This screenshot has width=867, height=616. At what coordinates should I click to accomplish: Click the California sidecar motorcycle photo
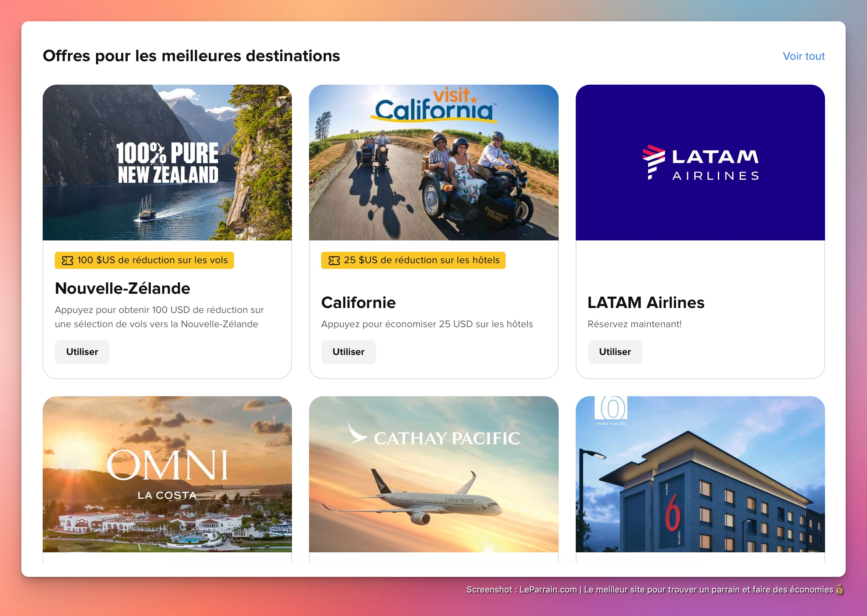tap(433, 162)
